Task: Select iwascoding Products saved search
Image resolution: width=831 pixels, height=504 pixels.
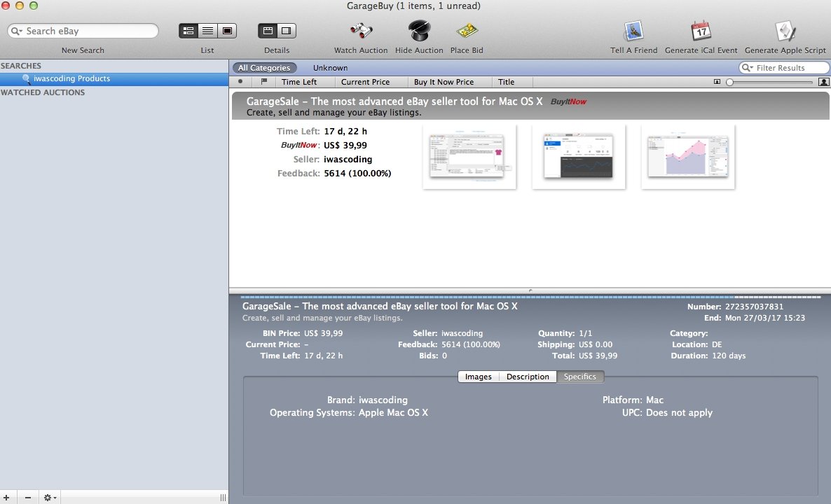Action: (x=114, y=79)
